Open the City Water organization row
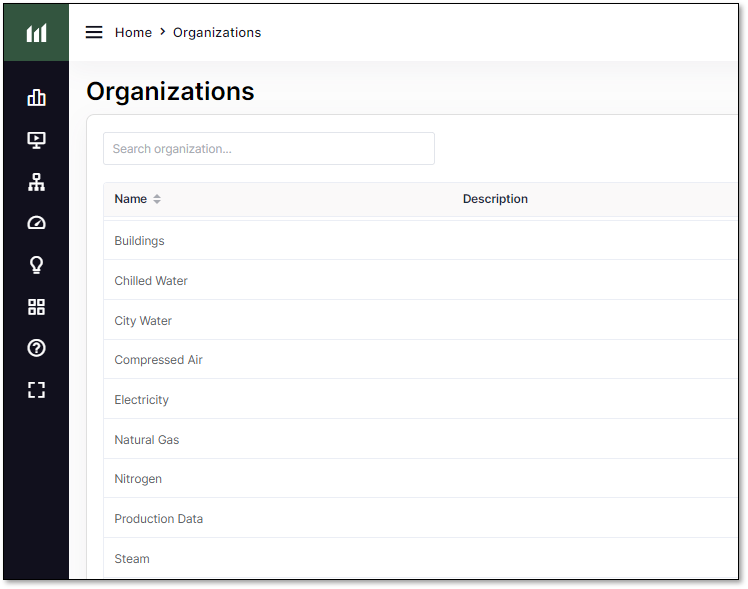This screenshot has width=748, height=589. pyautogui.click(x=420, y=320)
